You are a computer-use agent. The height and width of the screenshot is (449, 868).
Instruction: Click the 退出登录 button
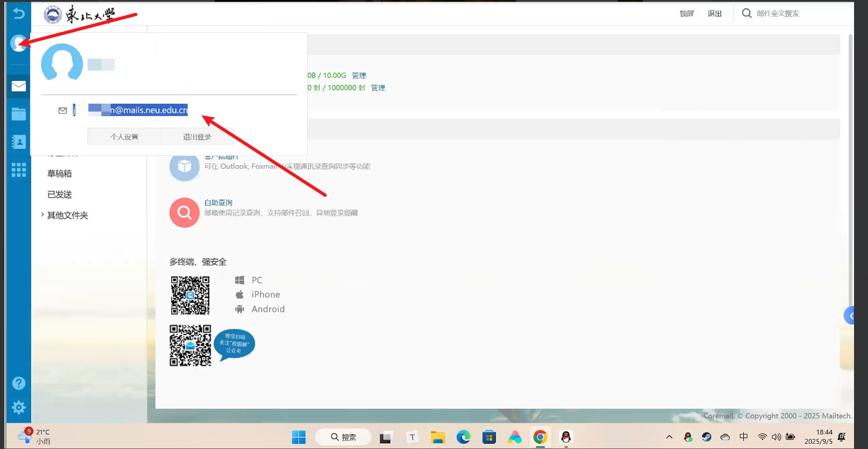197,137
